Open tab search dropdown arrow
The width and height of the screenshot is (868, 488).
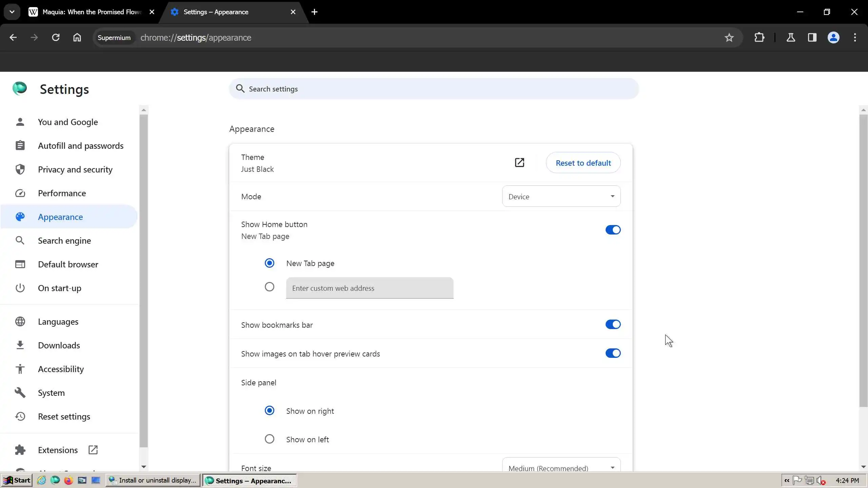pos(12,12)
